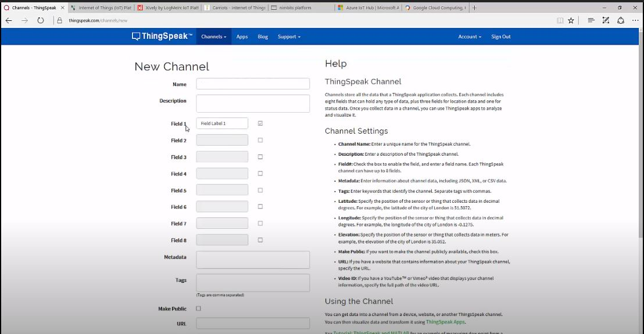
Task: Enable the Field 3 checkbox
Action: 260,157
